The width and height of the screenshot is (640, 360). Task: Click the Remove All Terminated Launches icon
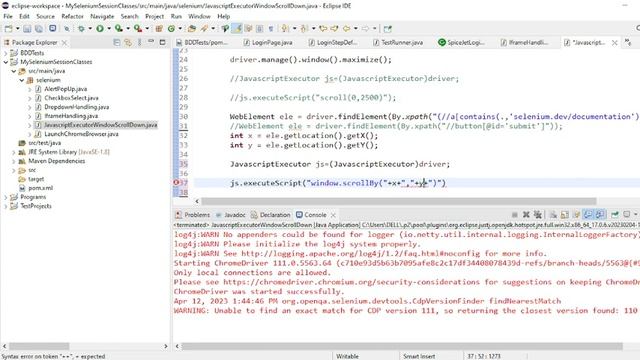[x=538, y=215]
